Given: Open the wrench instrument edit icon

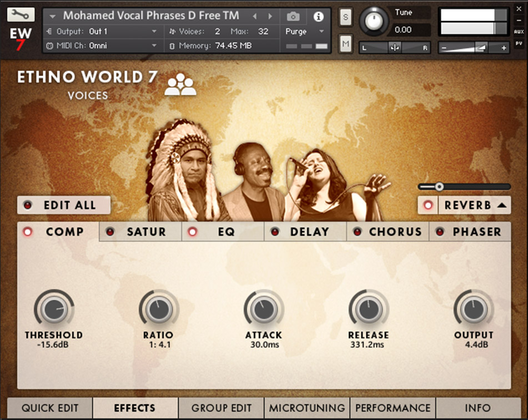Looking at the screenshot, I should tap(21, 14).
